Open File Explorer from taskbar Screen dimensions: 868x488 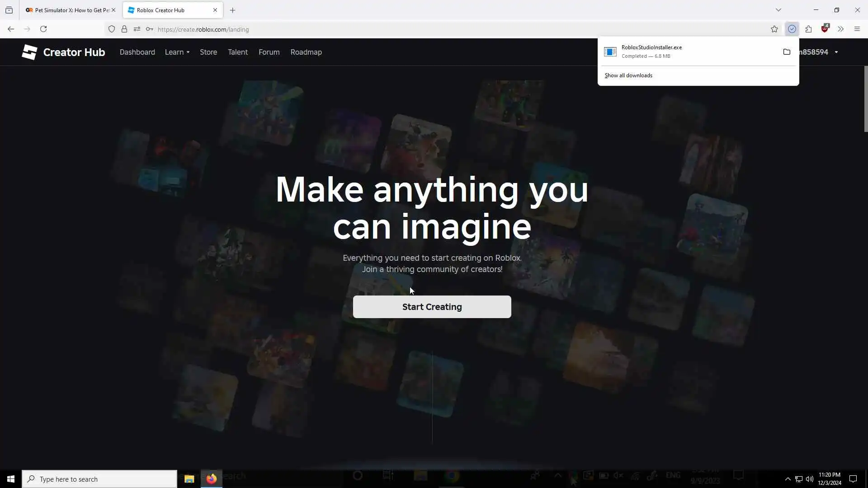coord(189,479)
